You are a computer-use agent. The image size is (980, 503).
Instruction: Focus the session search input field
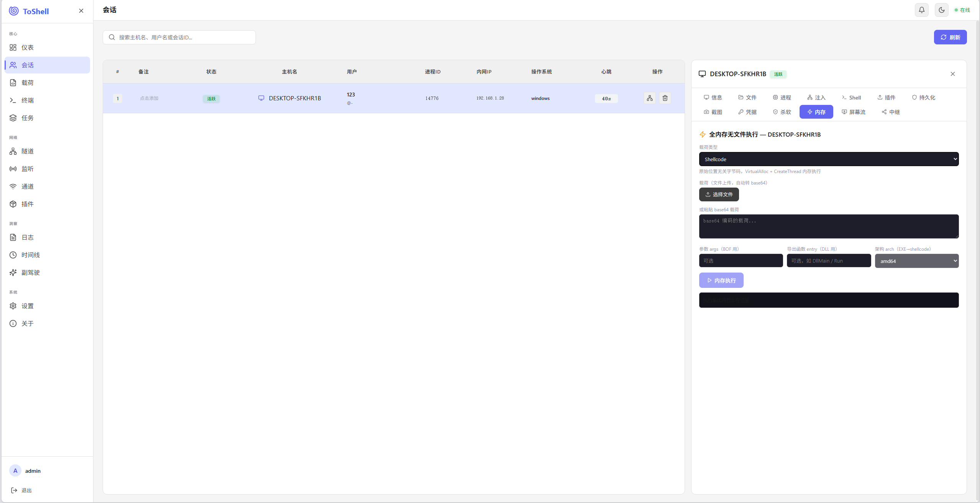[179, 37]
